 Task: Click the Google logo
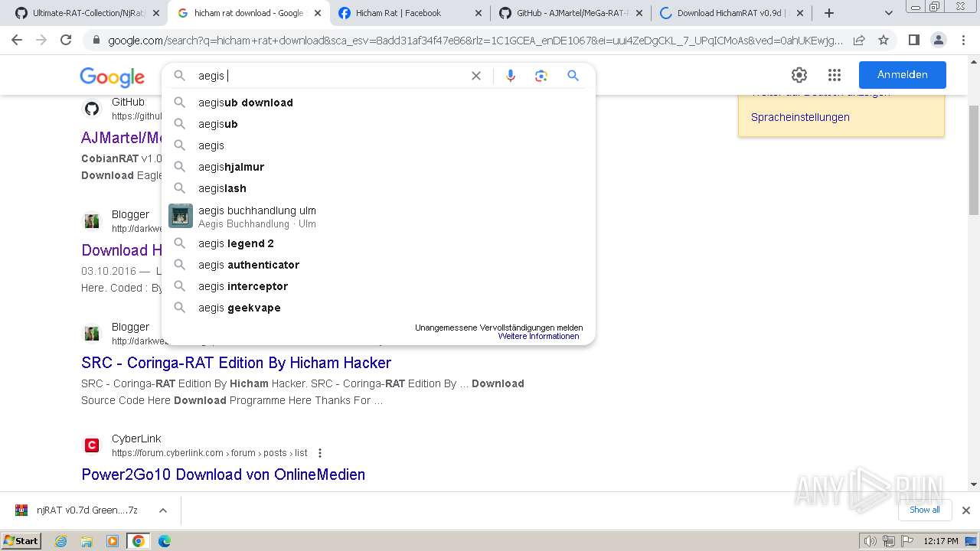coord(112,77)
